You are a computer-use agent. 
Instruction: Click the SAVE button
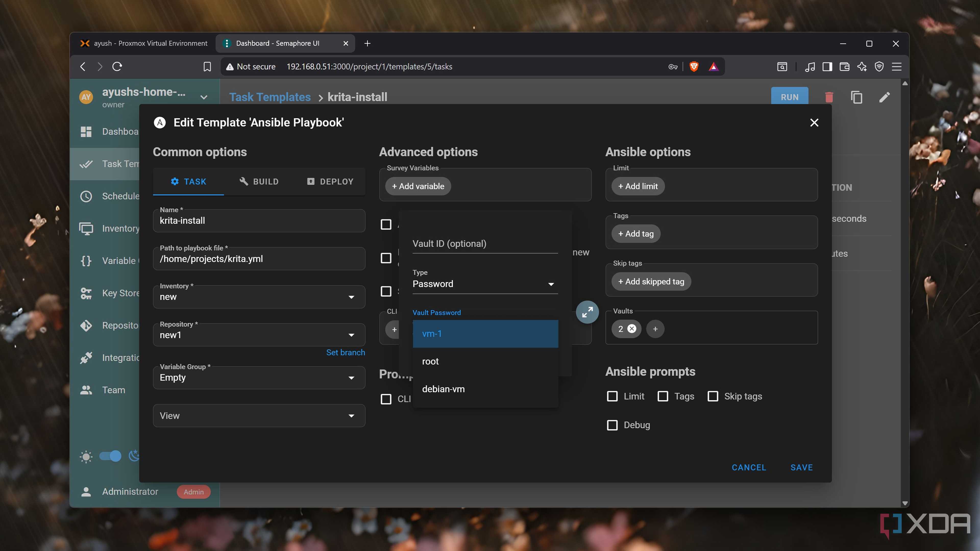click(802, 467)
